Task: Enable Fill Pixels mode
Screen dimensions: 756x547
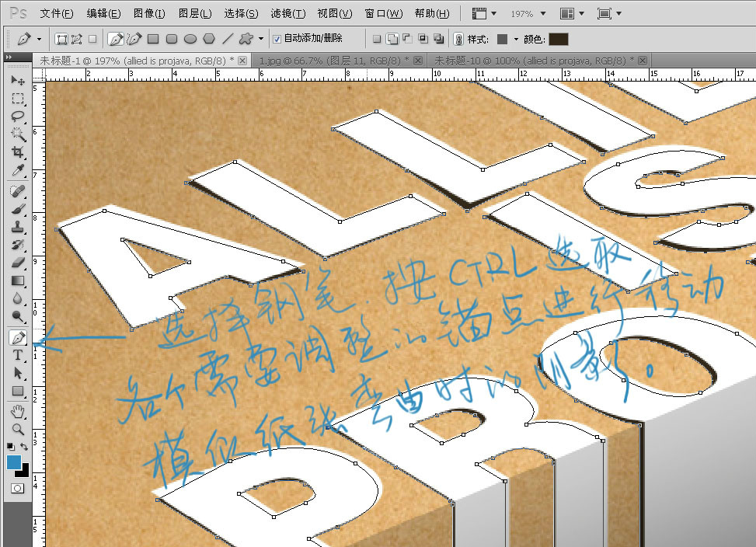Action: coord(92,39)
